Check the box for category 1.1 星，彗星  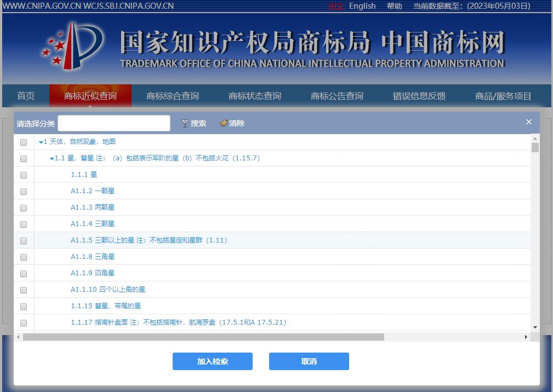24,158
